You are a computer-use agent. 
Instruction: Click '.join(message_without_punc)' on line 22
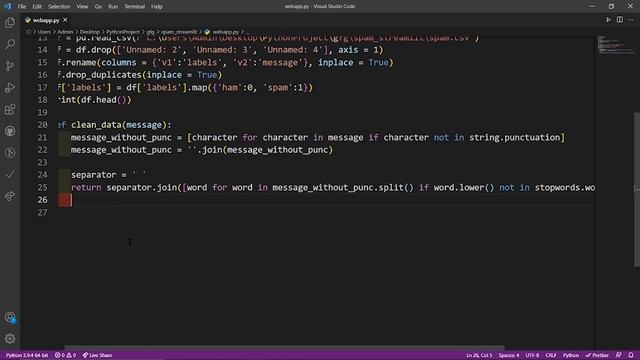point(265,150)
